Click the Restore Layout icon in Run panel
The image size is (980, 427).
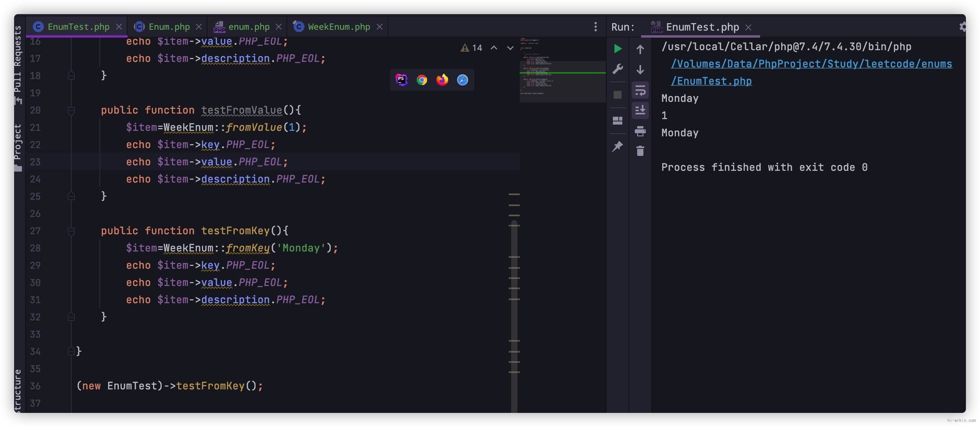(x=618, y=120)
